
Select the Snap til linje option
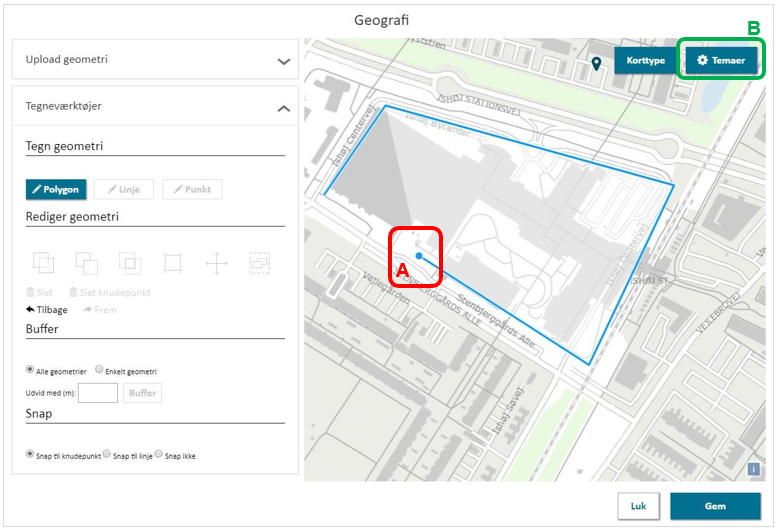pos(108,454)
